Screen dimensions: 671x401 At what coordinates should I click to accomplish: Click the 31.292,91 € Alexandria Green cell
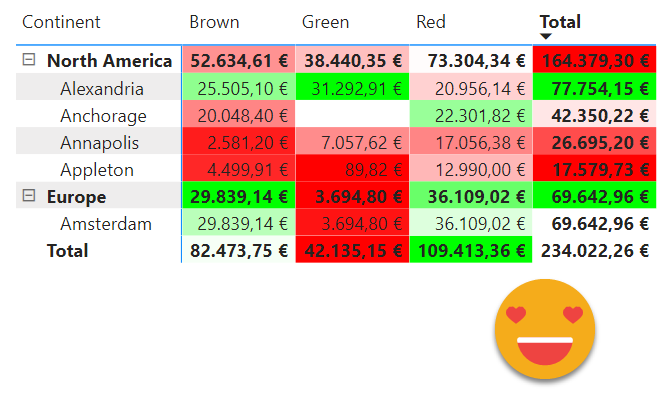(x=353, y=88)
